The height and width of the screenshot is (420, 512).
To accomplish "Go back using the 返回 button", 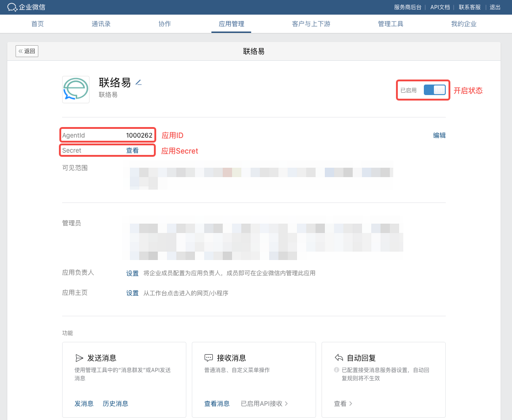I will 27,51.
